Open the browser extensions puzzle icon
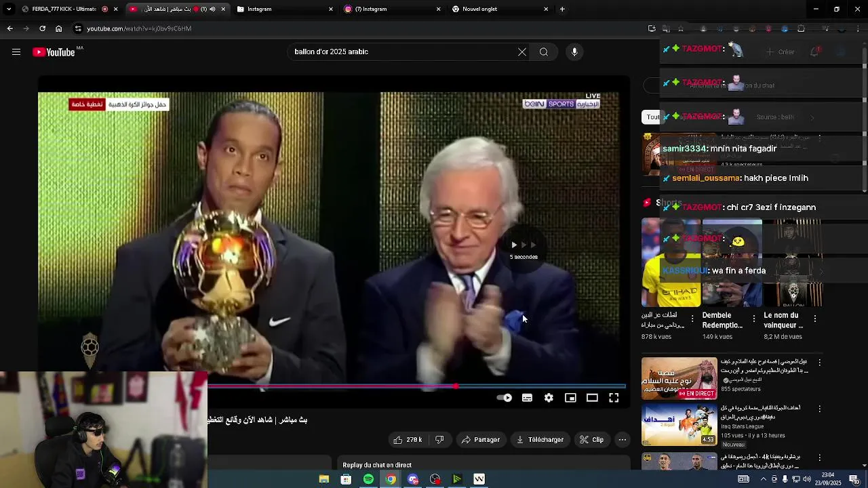The width and height of the screenshot is (868, 488). pyautogui.click(x=801, y=28)
